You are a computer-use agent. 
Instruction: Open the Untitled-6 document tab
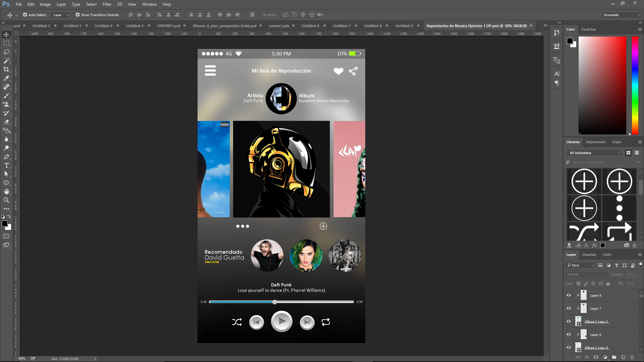[310, 26]
